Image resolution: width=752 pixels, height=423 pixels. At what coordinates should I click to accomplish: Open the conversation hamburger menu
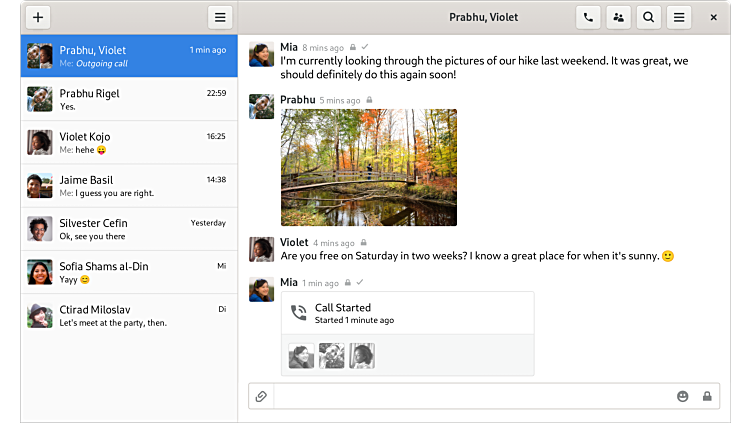tap(679, 17)
